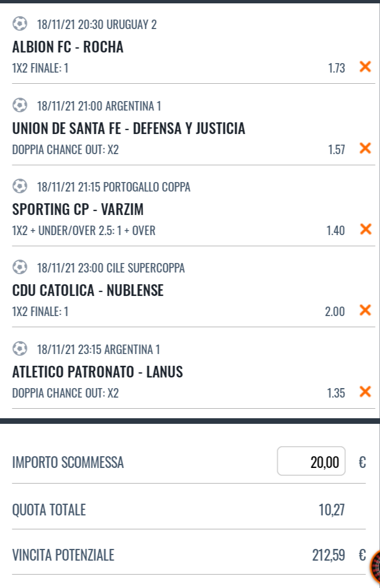Select the 1.73 odds for Albion FC
Image resolution: width=380 pixels, height=588 pixels.
[x=336, y=68]
